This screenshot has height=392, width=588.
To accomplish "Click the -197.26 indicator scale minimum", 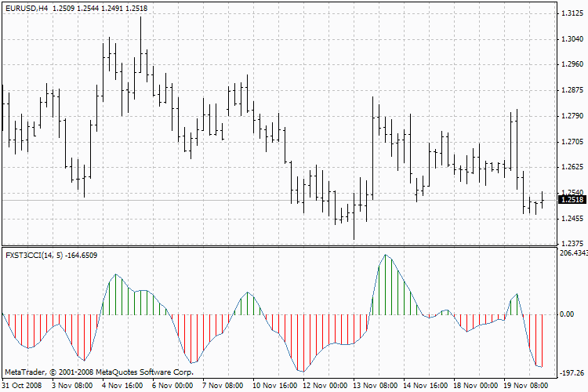I will tap(572, 373).
